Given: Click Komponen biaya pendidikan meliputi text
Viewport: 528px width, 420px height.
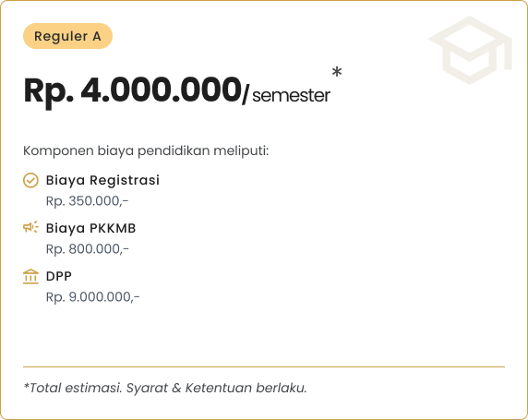Looking at the screenshot, I should click(146, 150).
